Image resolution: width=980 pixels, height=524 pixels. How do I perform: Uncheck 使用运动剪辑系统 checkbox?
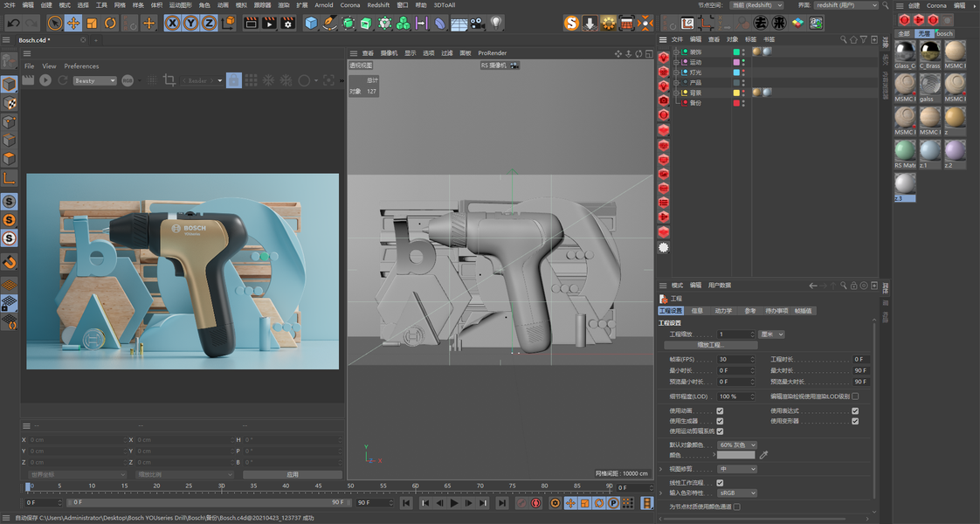720,431
